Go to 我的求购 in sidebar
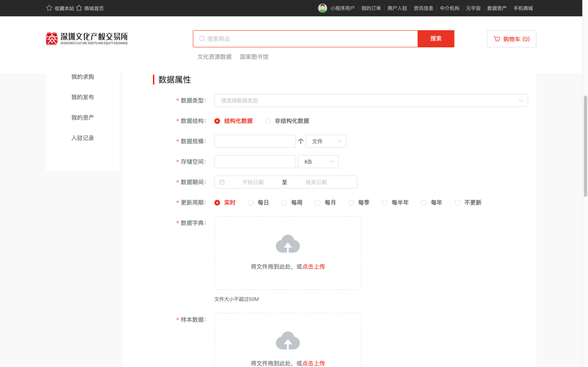Screen dimensions: 588x367 [x=83, y=77]
